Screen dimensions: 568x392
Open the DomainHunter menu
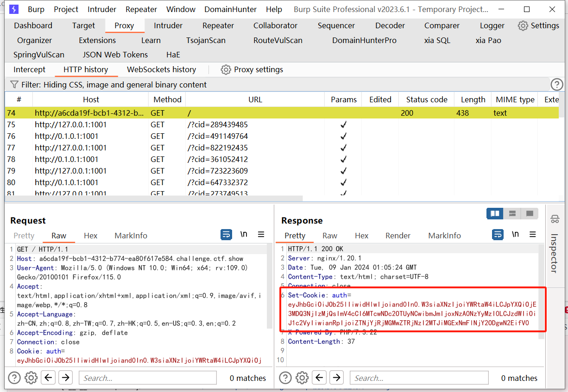231,9
